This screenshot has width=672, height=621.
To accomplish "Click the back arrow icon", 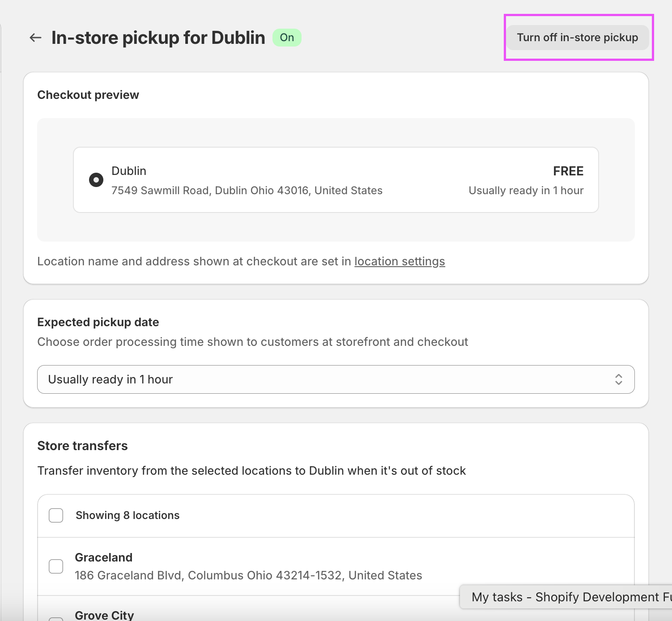I will pyautogui.click(x=35, y=38).
